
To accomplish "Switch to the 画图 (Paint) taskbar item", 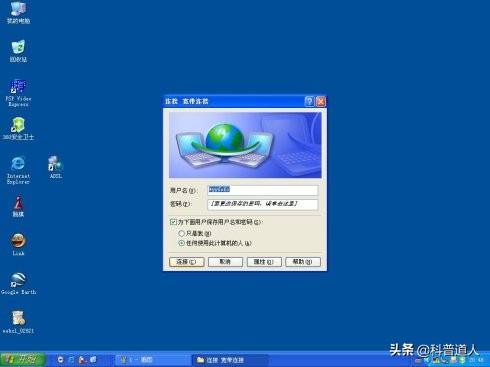I will point(152,360).
